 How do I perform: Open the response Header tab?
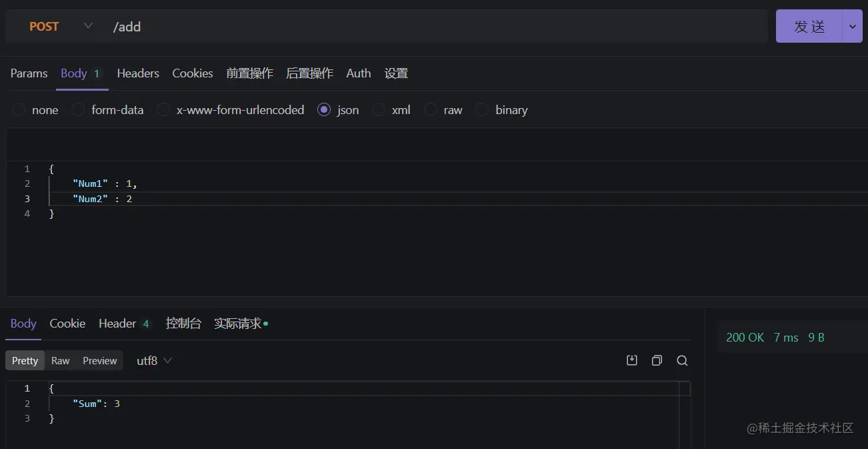click(x=125, y=324)
